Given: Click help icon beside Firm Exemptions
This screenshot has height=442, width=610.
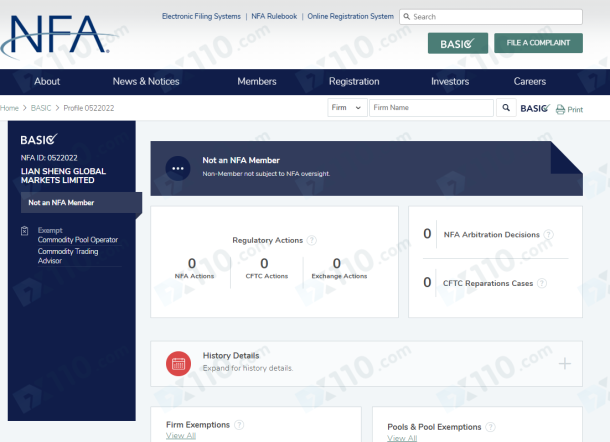Looking at the screenshot, I should tap(239, 425).
